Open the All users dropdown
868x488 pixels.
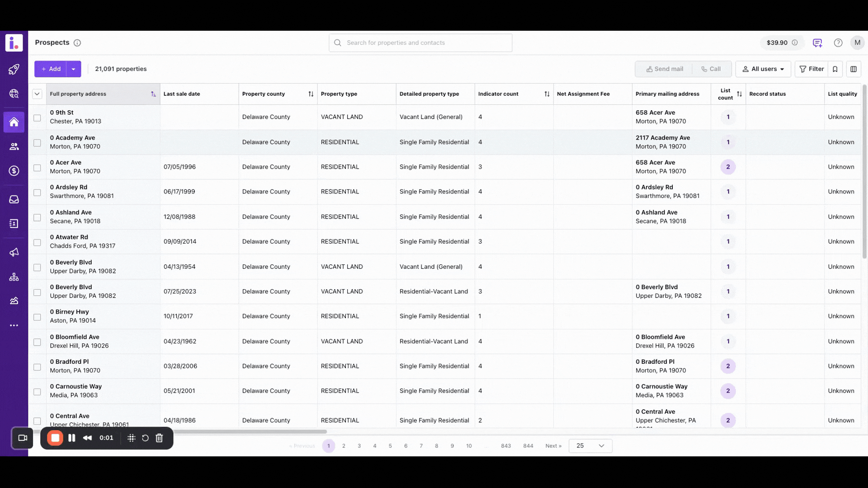coord(763,69)
